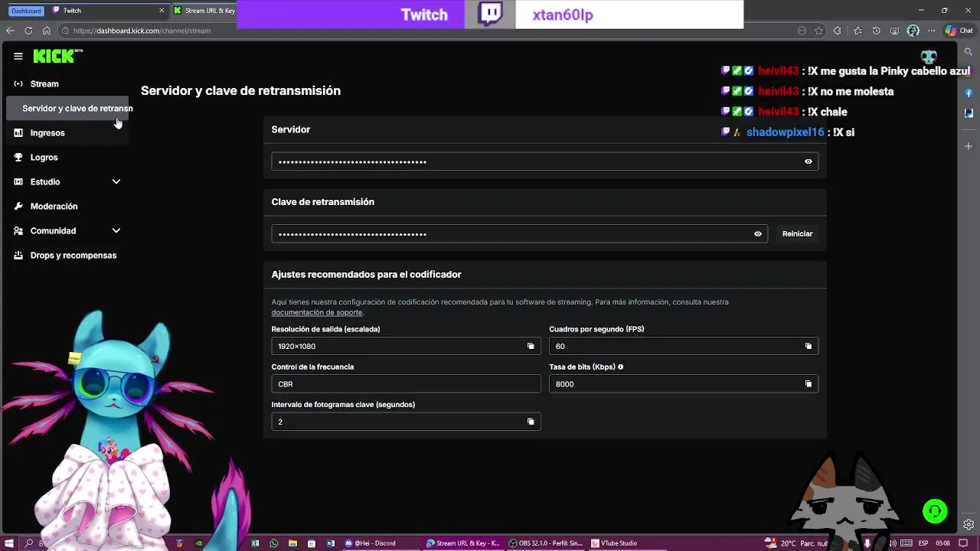Open the Copilot Chat button

coord(959,31)
